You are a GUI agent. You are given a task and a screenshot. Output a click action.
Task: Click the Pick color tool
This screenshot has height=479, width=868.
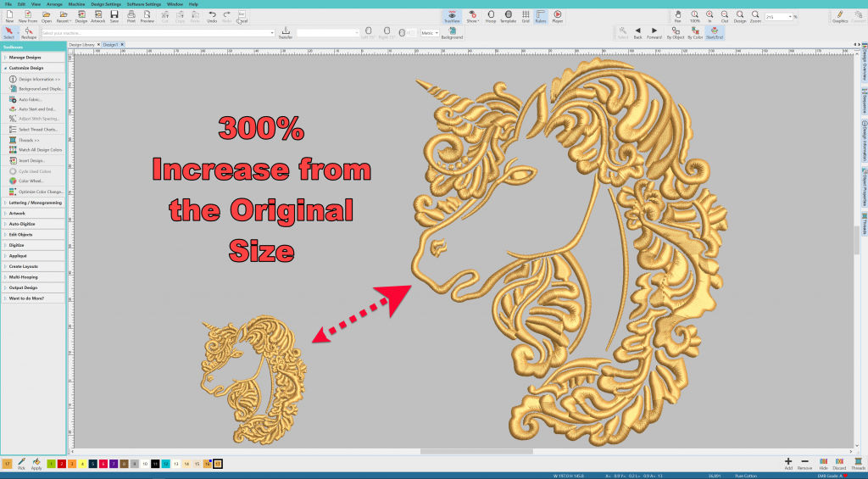tap(21, 464)
